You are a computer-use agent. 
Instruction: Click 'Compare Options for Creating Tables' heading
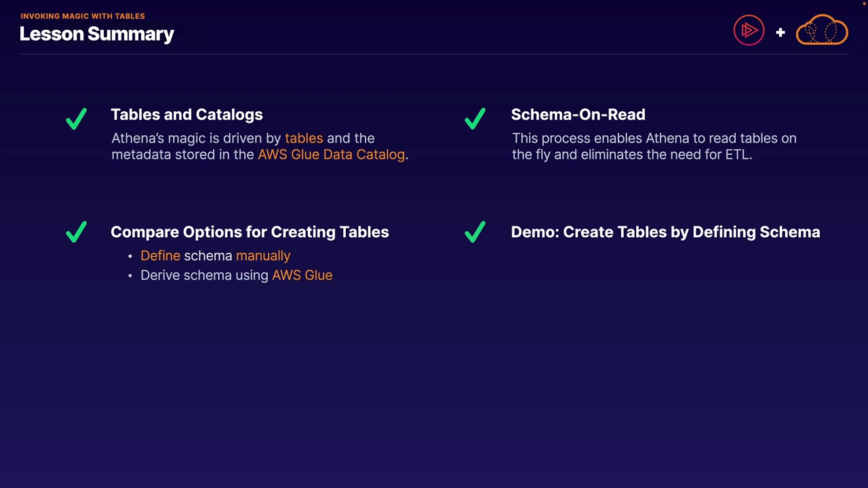point(250,232)
